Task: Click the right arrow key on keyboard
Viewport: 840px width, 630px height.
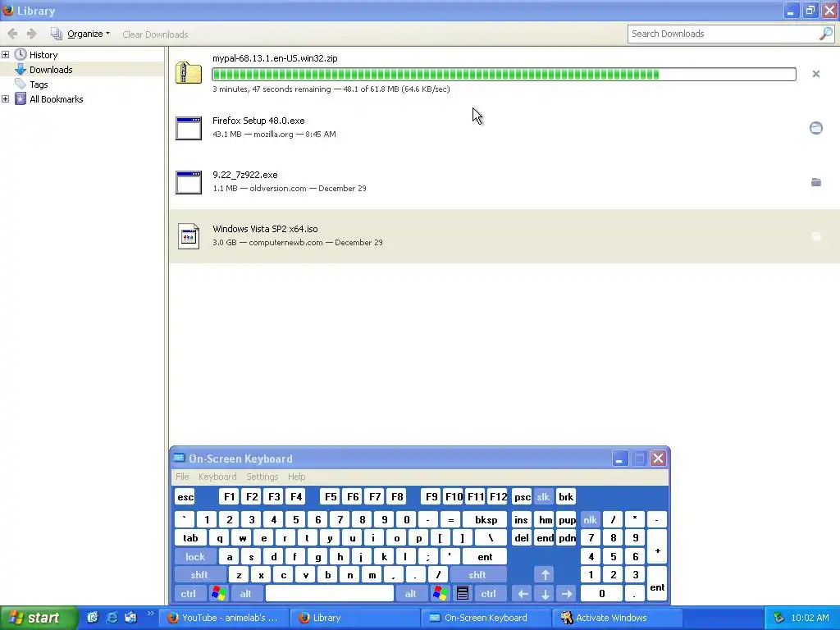Action: point(567,593)
